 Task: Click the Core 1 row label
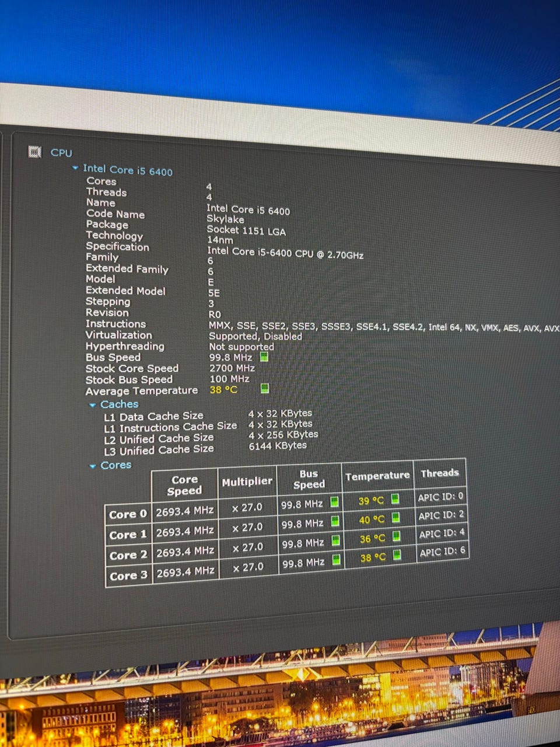[128, 535]
